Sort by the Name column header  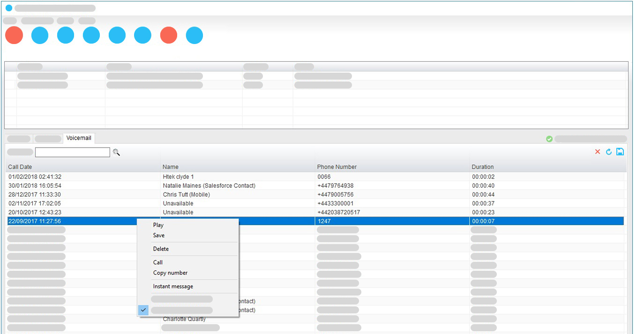click(x=171, y=167)
